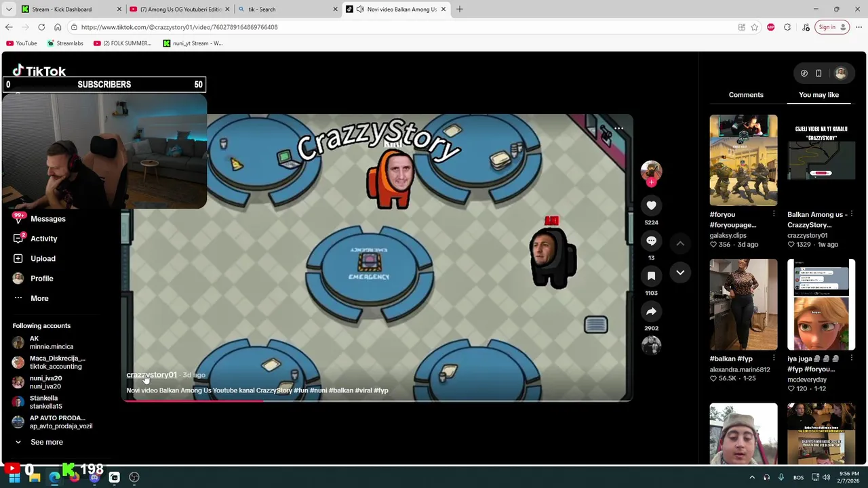
Task: Click the #balkan hashtag in caption
Action: tap(340, 390)
